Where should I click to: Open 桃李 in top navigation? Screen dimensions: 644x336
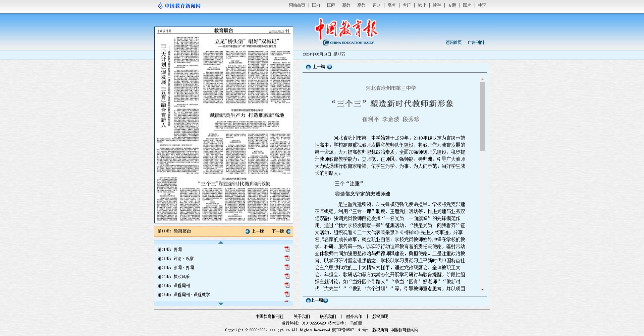click(x=482, y=5)
